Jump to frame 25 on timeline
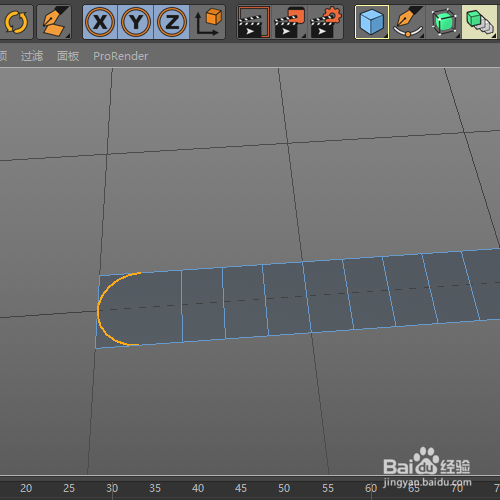This screenshot has height=500, width=500. click(x=69, y=488)
